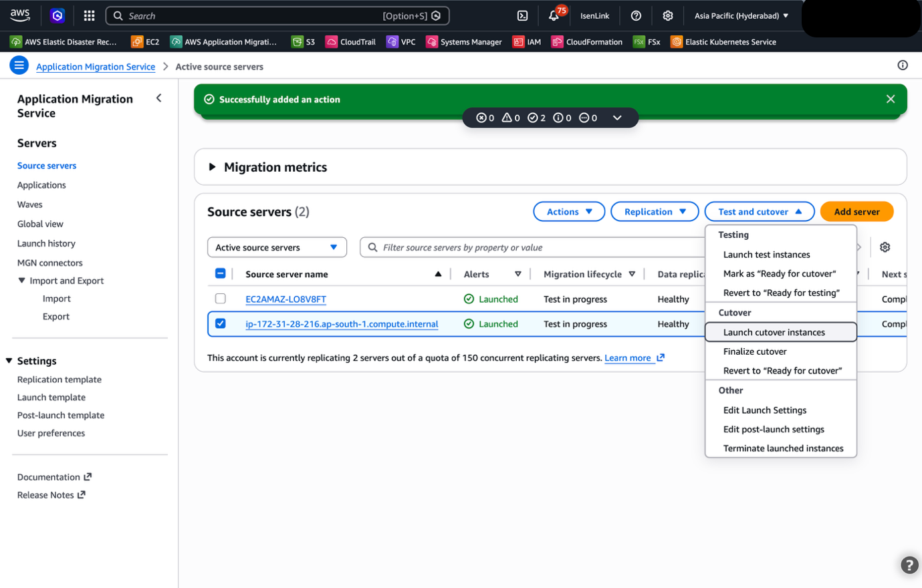Screen dimensions: 922x588
Task: Select Launch cutover instances
Action: 781,332
